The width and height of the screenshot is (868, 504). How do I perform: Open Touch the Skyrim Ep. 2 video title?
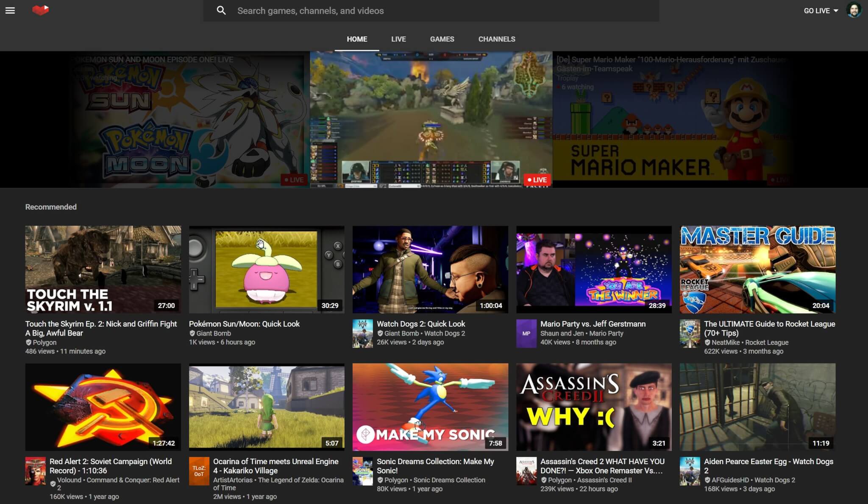coord(101,328)
